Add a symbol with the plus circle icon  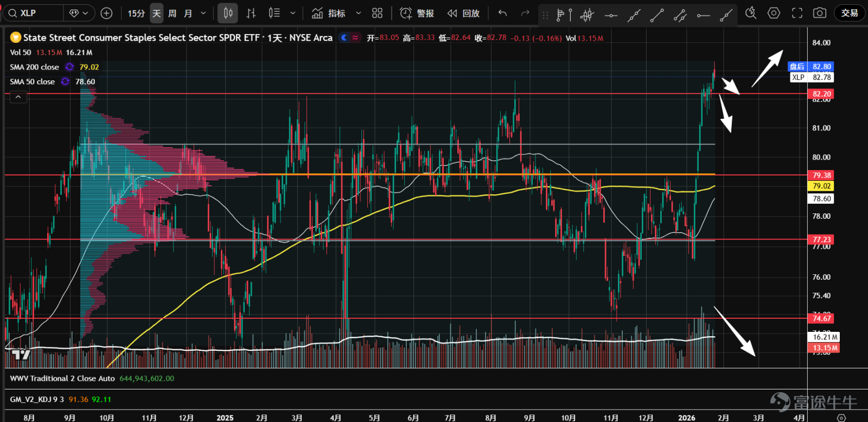pyautogui.click(x=107, y=13)
